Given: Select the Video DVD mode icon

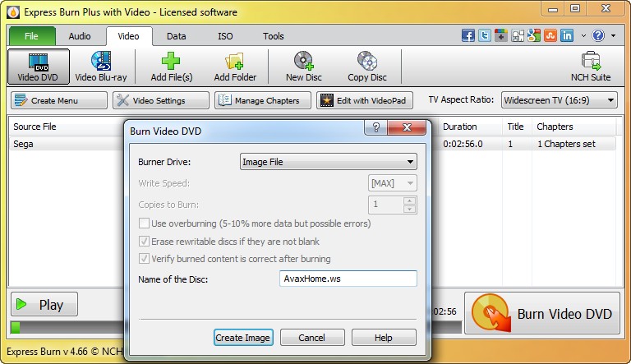Looking at the screenshot, I should coord(39,67).
